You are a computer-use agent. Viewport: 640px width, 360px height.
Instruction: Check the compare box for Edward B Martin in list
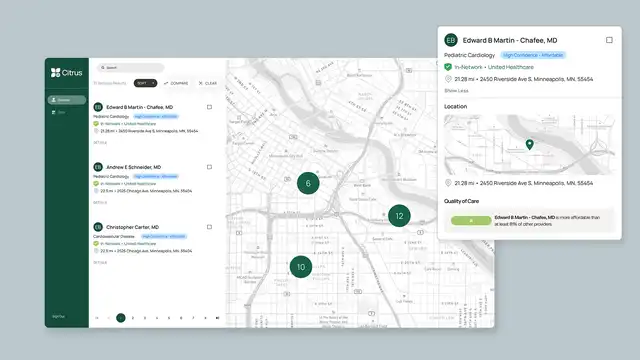209,107
